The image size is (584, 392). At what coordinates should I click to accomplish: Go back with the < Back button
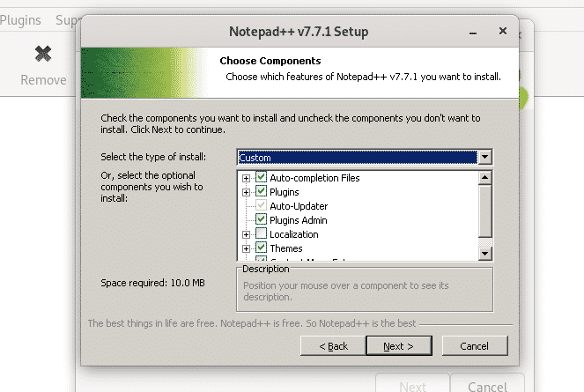(x=331, y=346)
